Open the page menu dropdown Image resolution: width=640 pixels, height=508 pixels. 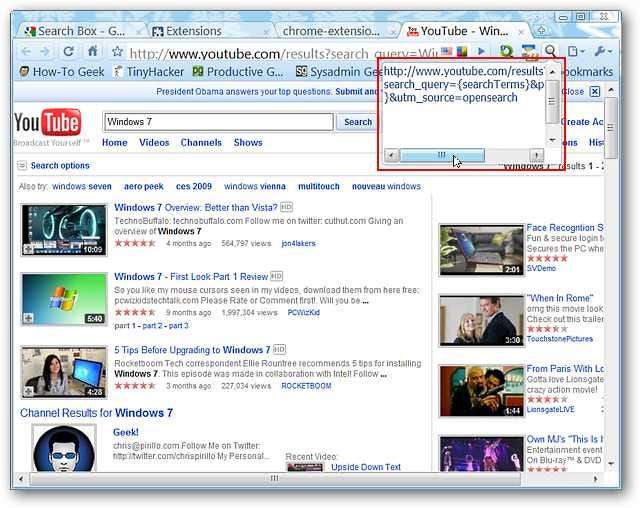tap(577, 51)
